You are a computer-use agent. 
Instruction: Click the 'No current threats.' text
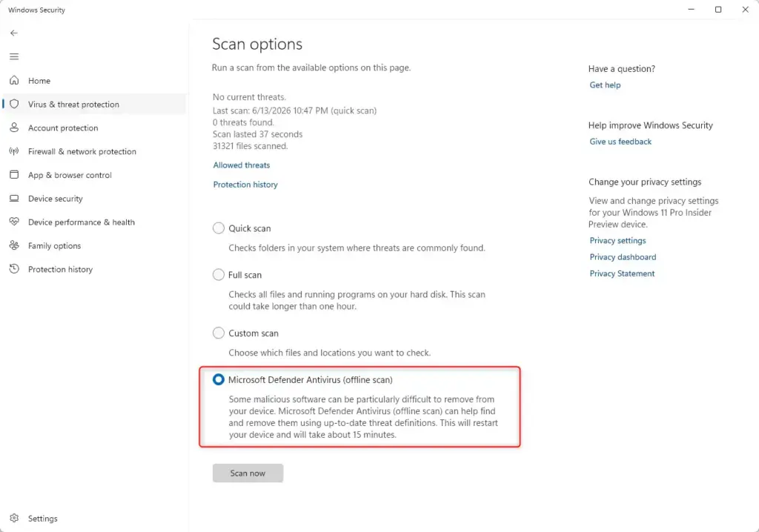pyautogui.click(x=249, y=97)
